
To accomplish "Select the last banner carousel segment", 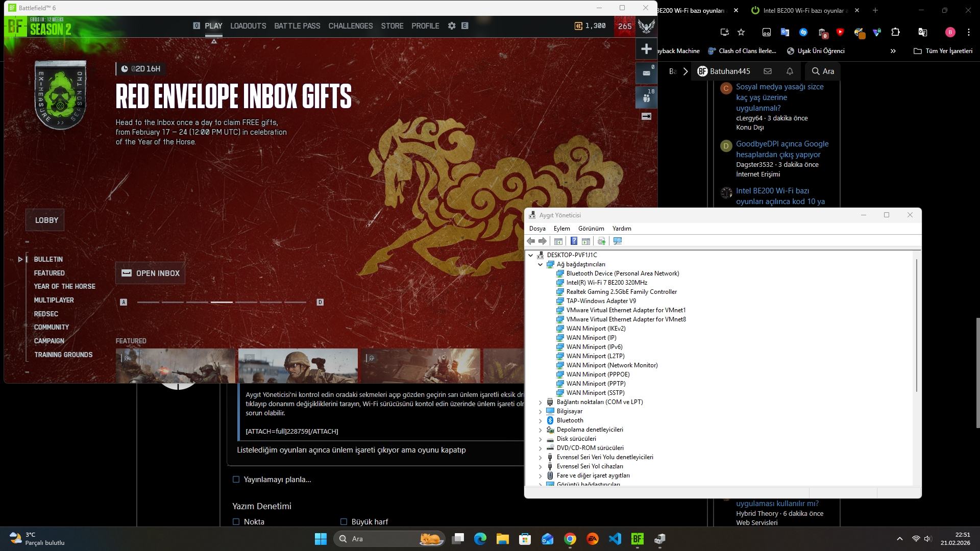I will pyautogui.click(x=295, y=303).
